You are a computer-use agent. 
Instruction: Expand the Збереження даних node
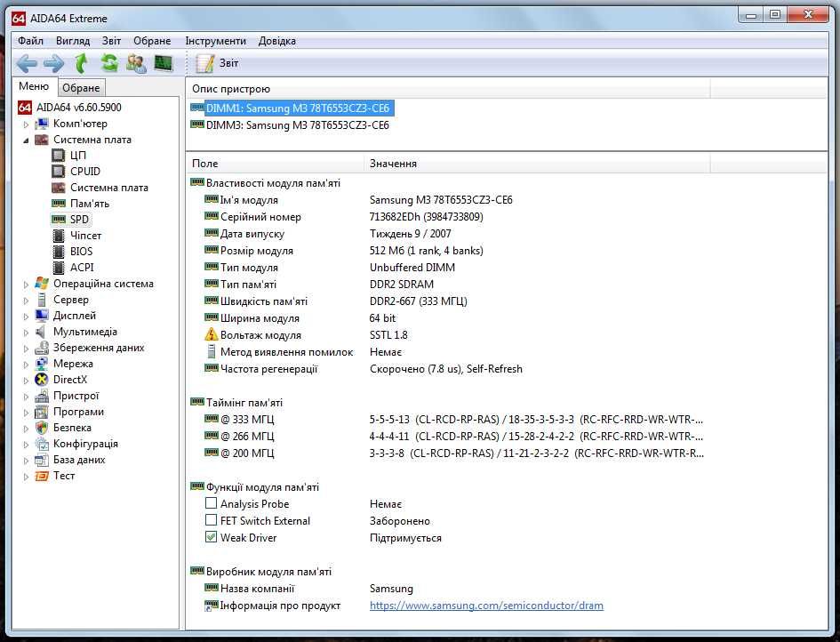pyautogui.click(x=26, y=349)
